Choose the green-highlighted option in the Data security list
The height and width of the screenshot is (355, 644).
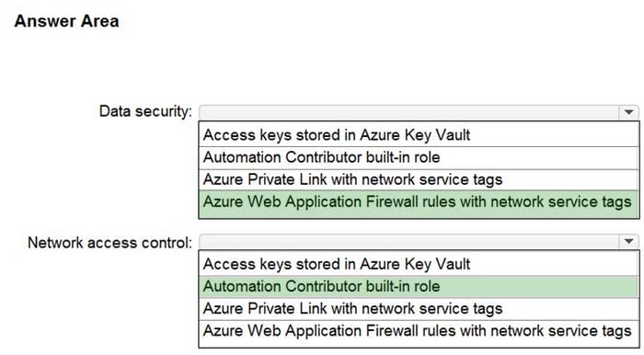[x=419, y=203]
